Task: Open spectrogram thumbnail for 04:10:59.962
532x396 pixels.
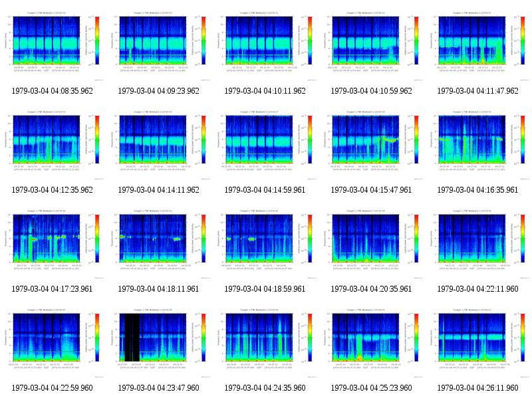Action: click(372, 46)
